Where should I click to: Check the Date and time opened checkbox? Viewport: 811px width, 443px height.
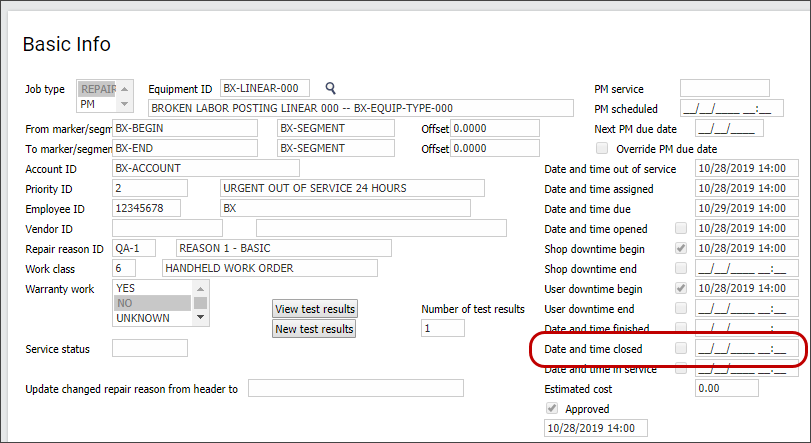(681, 228)
